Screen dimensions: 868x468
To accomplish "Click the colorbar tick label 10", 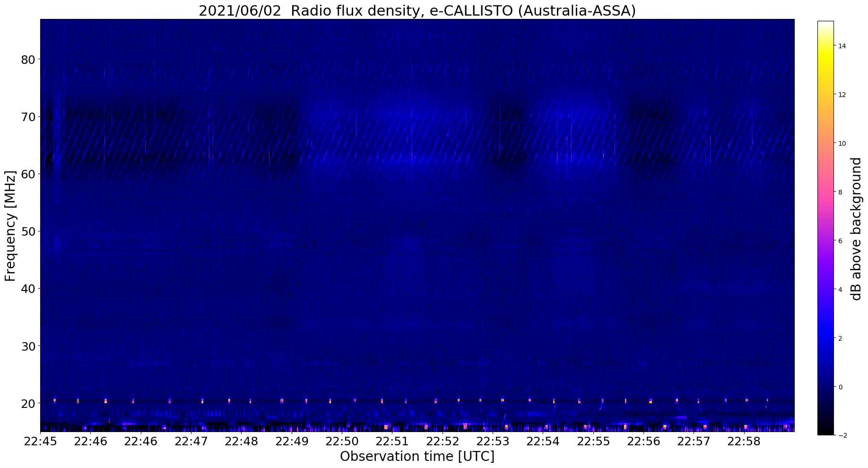I will [x=842, y=143].
